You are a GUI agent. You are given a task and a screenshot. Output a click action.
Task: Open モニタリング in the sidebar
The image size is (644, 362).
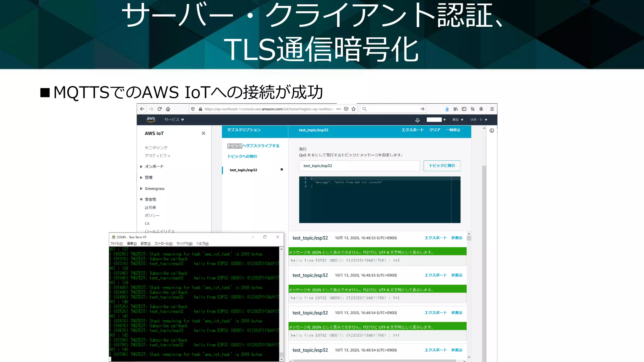pyautogui.click(x=156, y=148)
